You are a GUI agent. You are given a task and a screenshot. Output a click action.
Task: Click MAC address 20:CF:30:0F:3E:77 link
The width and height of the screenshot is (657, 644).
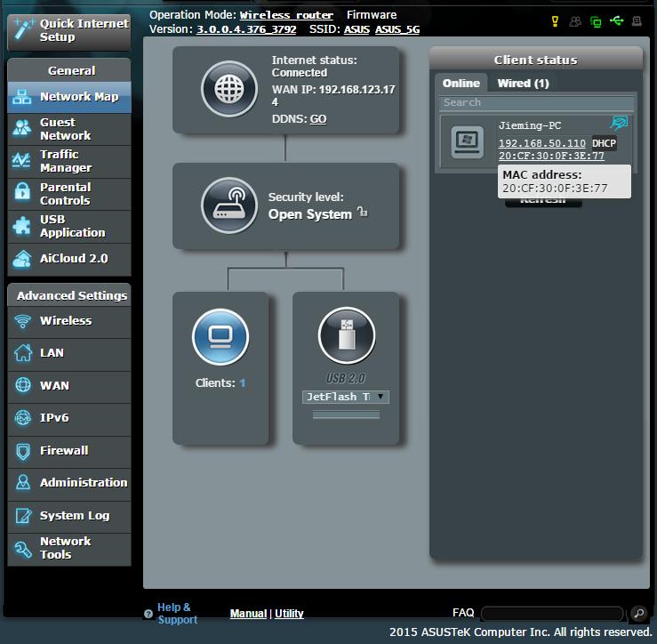[551, 156]
